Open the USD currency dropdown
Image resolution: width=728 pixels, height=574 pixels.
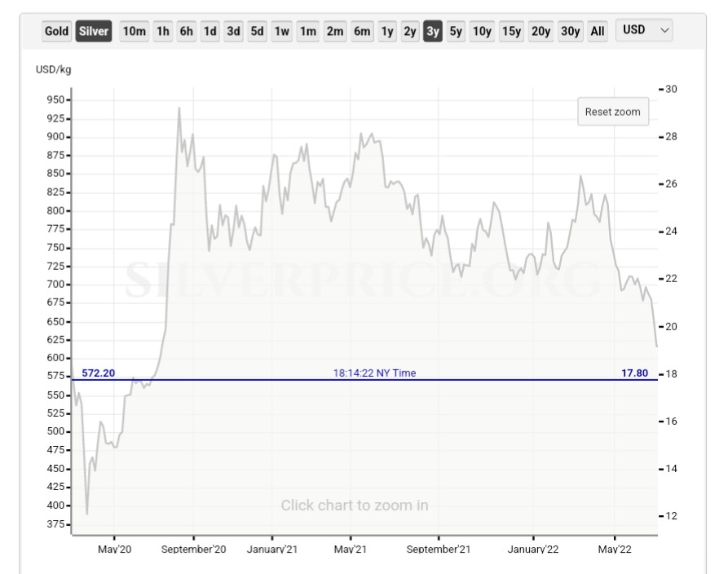pos(644,30)
